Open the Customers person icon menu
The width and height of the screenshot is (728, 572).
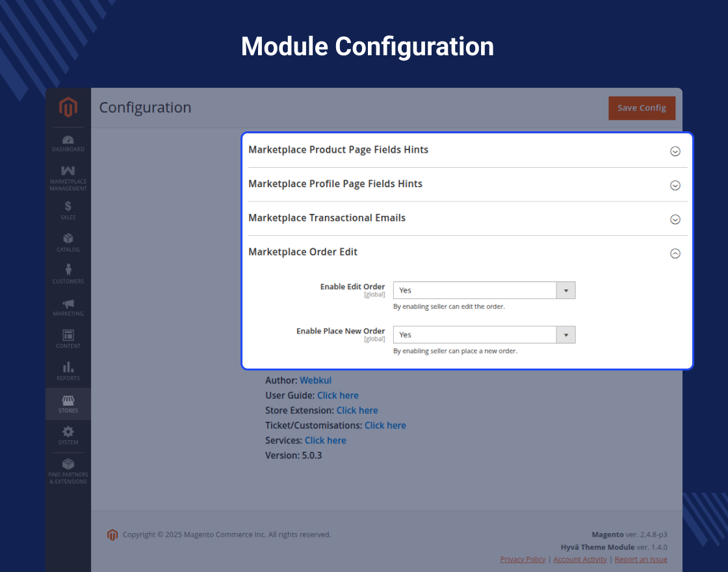pos(68,274)
